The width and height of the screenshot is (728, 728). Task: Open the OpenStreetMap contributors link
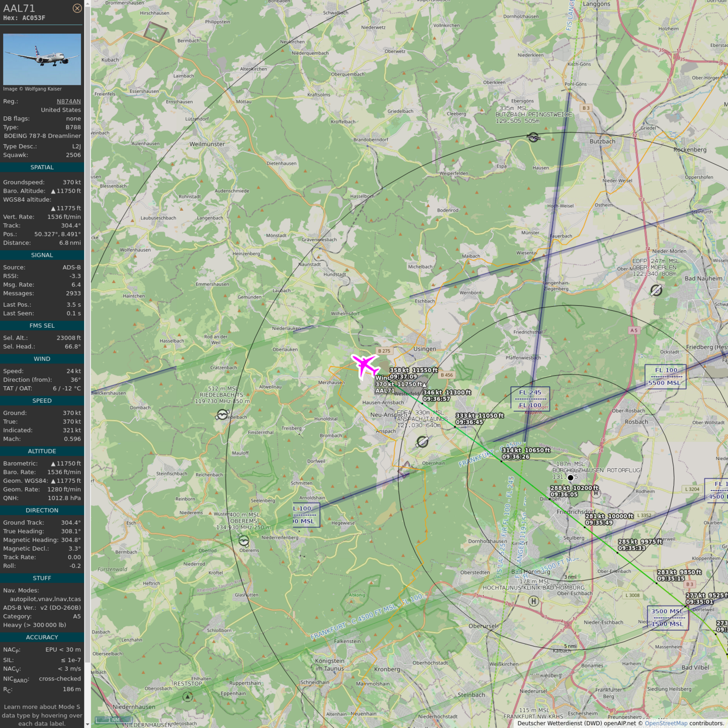(x=666, y=723)
